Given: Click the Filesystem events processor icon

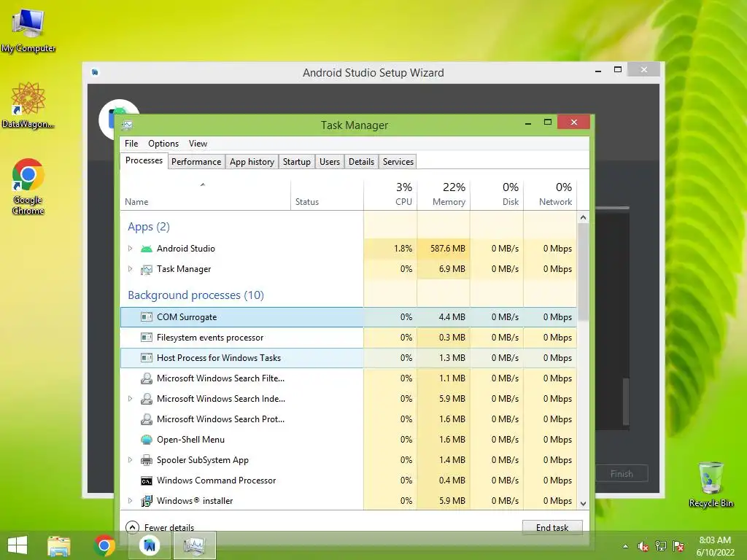Looking at the screenshot, I should [x=147, y=338].
